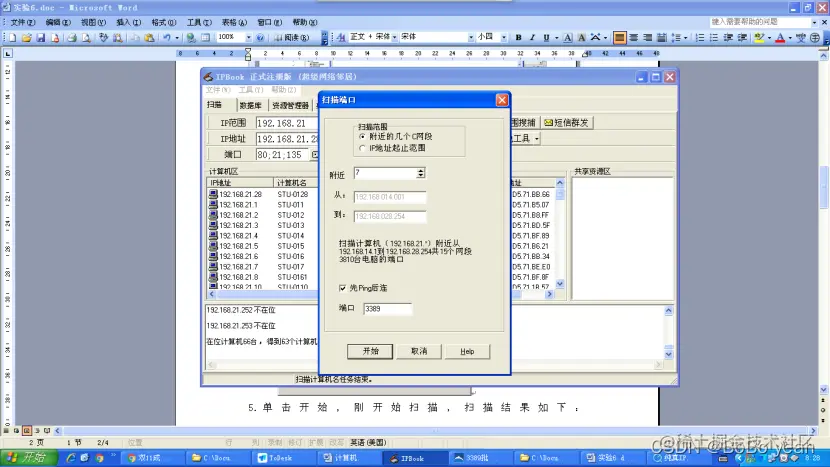This screenshot has height=467, width=830.
Task: Center-align the paragraph
Action: [x=633, y=38]
